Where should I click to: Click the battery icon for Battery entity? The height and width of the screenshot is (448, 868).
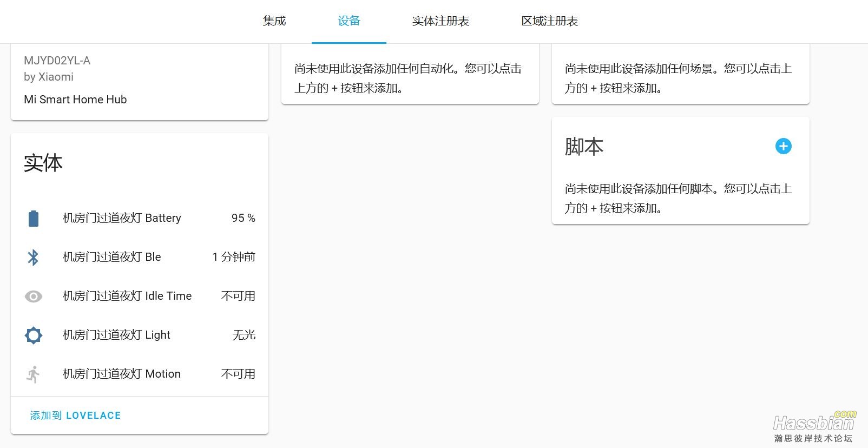(x=34, y=219)
